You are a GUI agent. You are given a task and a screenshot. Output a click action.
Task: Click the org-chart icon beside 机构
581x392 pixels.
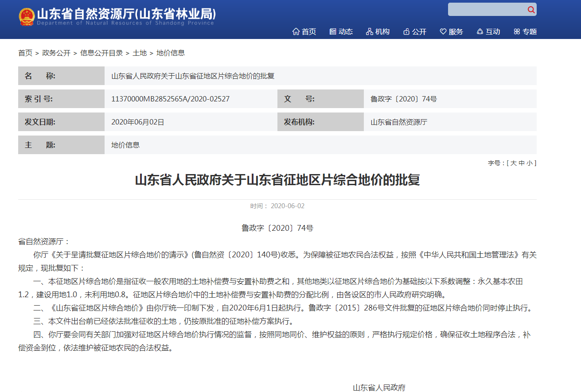pyautogui.click(x=370, y=31)
